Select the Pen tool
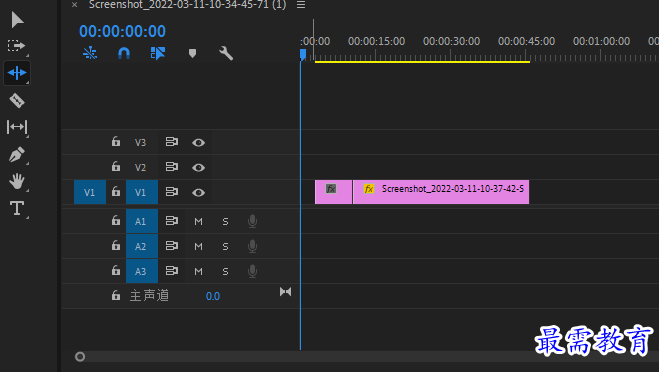The image size is (659, 372). 17,154
